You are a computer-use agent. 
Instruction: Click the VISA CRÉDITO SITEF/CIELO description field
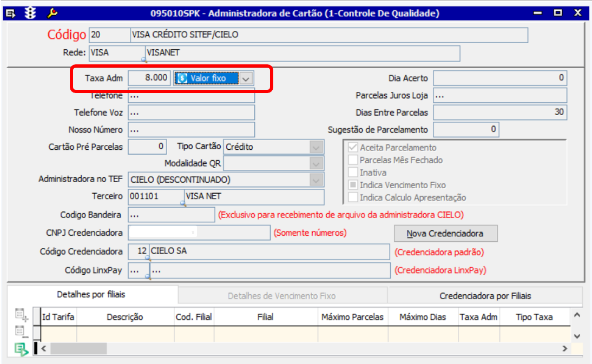pos(329,35)
